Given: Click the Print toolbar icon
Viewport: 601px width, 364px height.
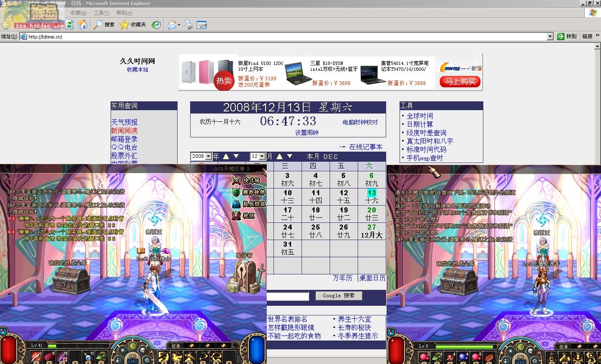Looking at the screenshot, I should 188,25.
